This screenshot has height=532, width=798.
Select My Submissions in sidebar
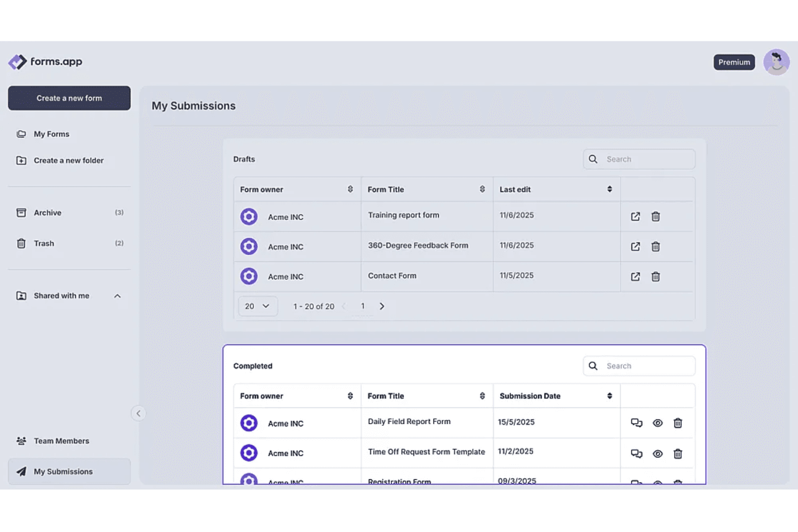tap(69, 472)
